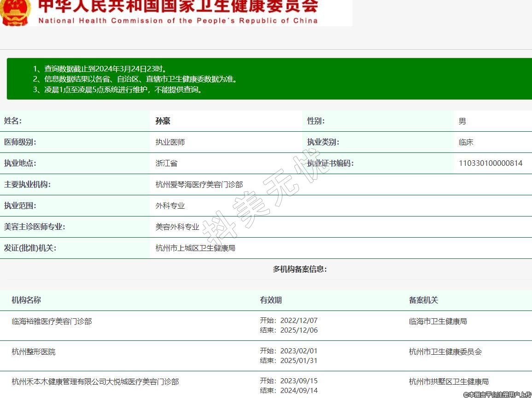Click the 备案机关 column header

point(423,300)
